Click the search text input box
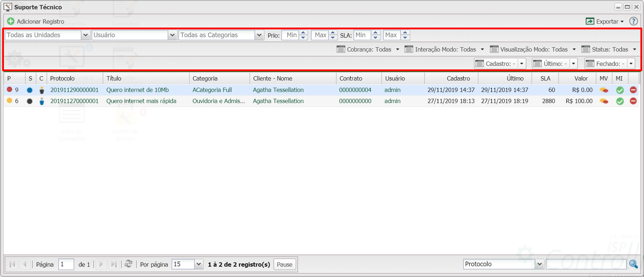The width and height of the screenshot is (644, 277). coord(586,264)
